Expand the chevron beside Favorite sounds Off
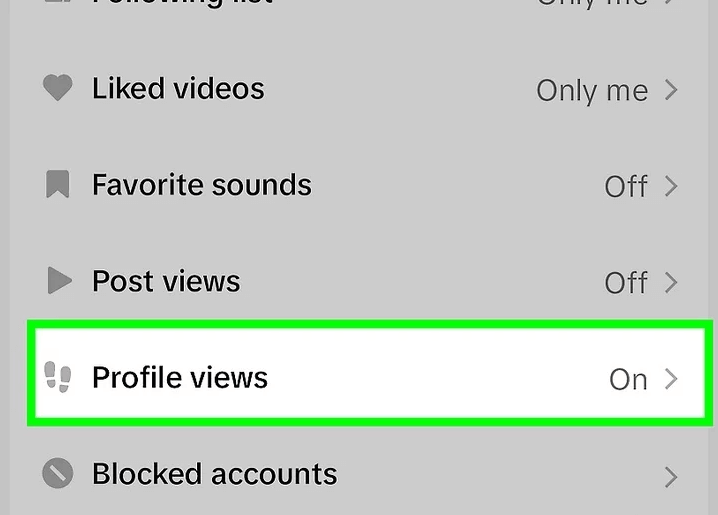The width and height of the screenshot is (718, 515). click(x=671, y=186)
